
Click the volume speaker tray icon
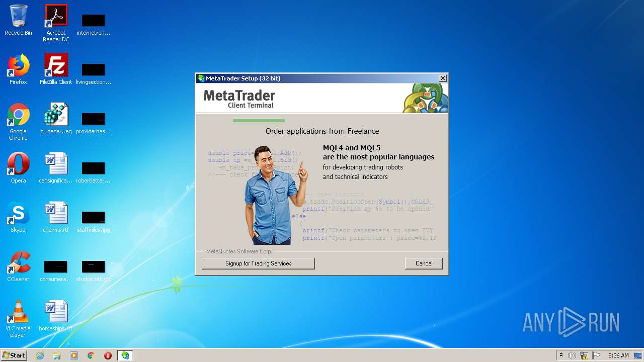pyautogui.click(x=572, y=355)
